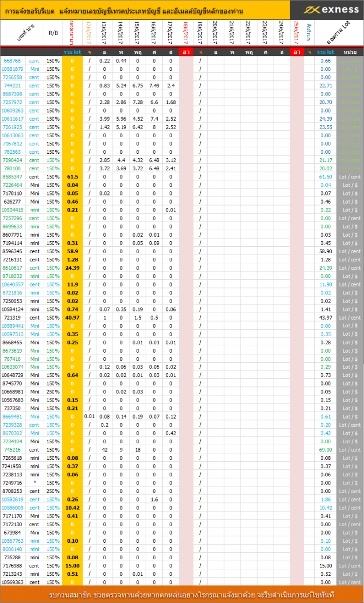Select account number 7290424

12,160
